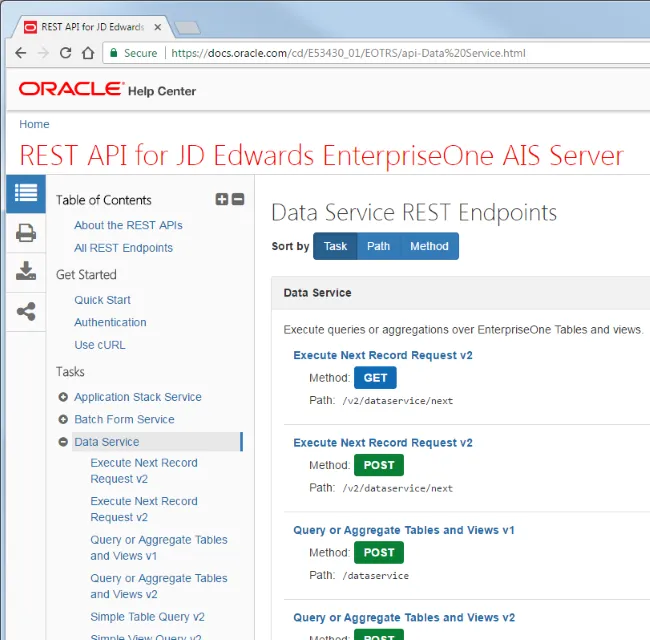The image size is (650, 640).
Task: Open Query or Aggregate Tables and Views v1 in sidebar
Action: (x=159, y=548)
